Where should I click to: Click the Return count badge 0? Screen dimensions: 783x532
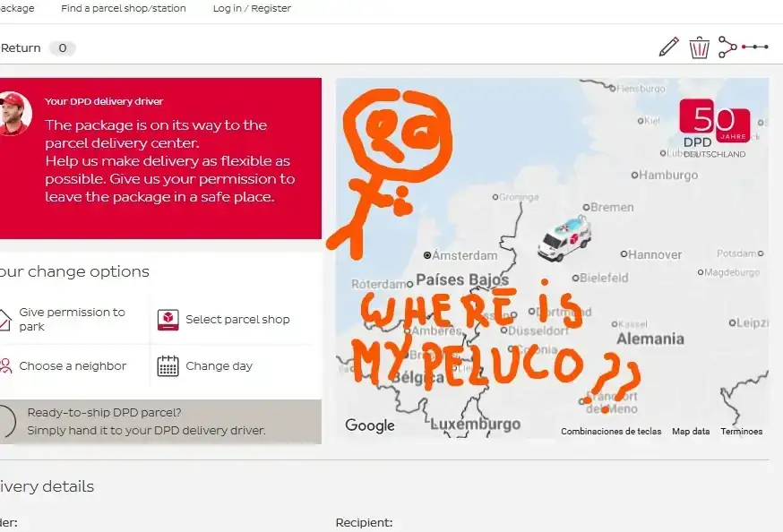click(x=63, y=47)
